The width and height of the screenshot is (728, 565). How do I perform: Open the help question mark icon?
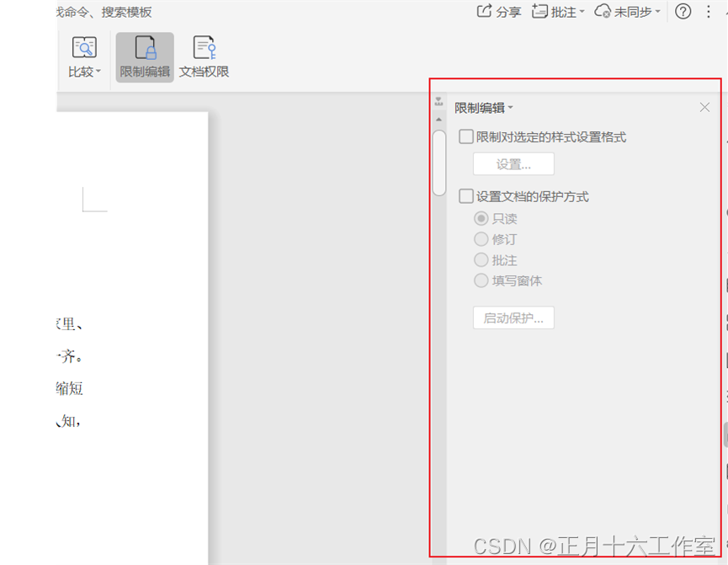(683, 12)
